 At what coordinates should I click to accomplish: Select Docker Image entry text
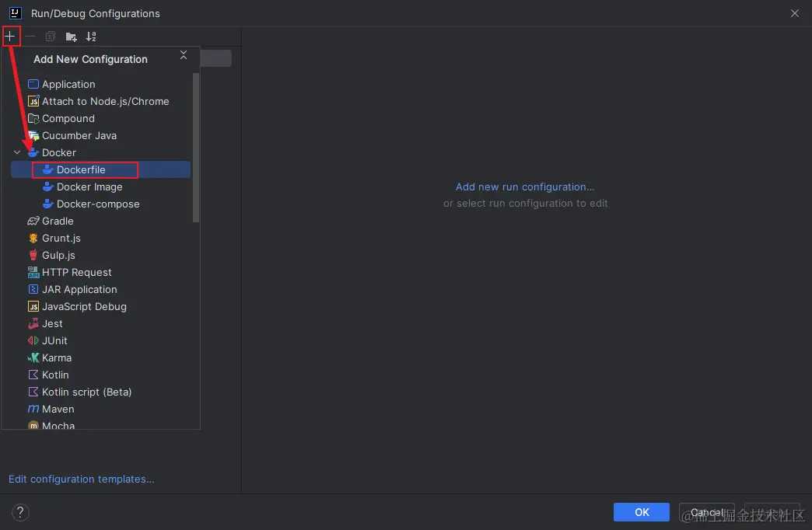click(89, 187)
